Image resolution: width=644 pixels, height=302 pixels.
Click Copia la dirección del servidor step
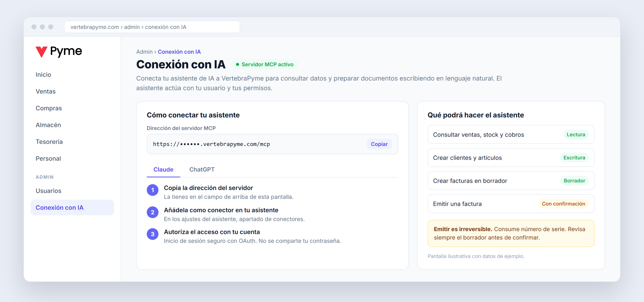[208, 188]
